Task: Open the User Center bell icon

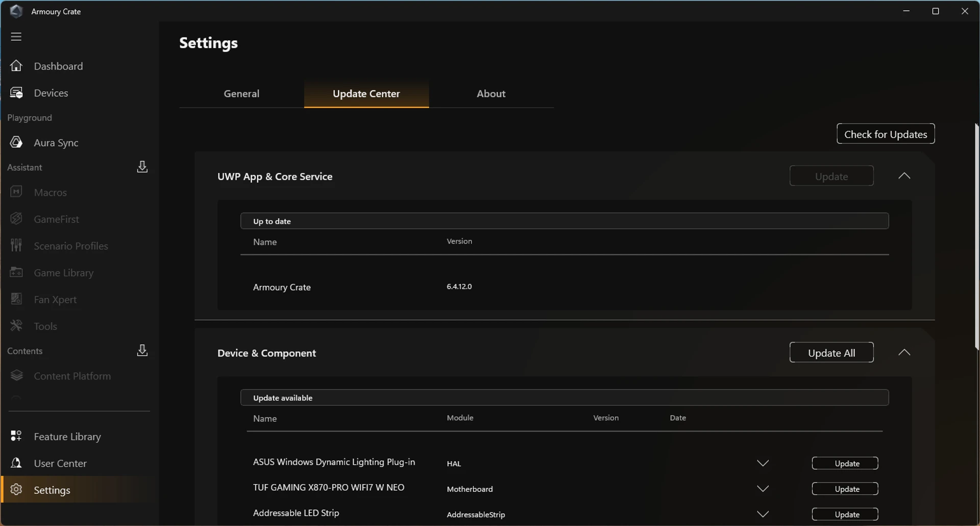Action: click(16, 463)
